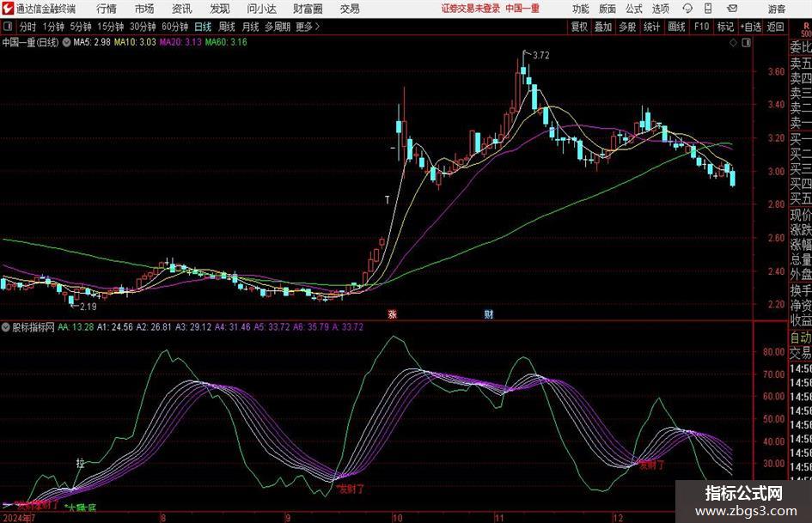The image size is (812, 523).
Task: Open the mail envelope icon
Action: [732, 9]
